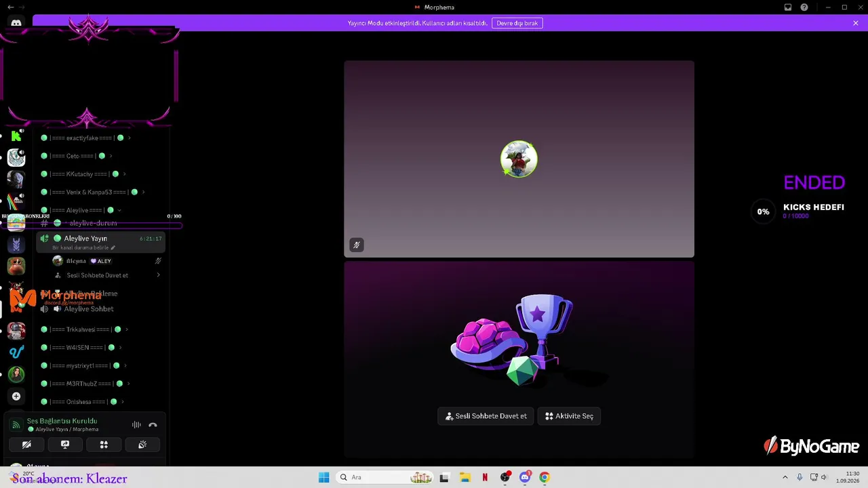
Task: Add a server with plus icon
Action: [x=16, y=396]
